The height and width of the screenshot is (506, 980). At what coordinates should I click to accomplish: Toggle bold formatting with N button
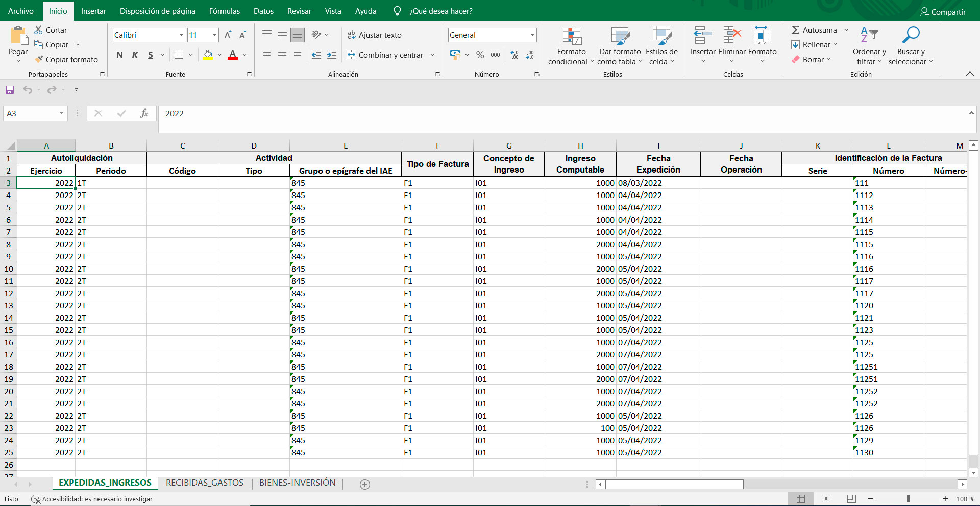tap(119, 55)
